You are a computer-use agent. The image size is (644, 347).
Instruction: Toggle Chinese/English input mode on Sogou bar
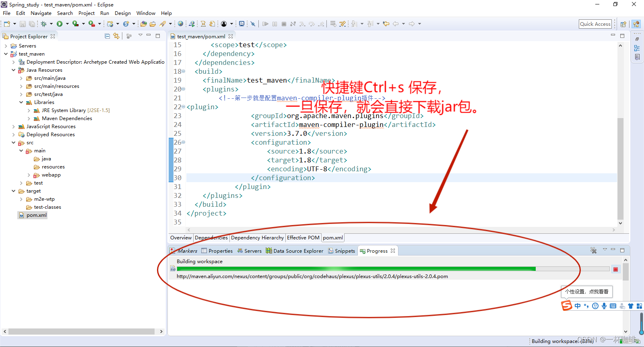pos(578,306)
